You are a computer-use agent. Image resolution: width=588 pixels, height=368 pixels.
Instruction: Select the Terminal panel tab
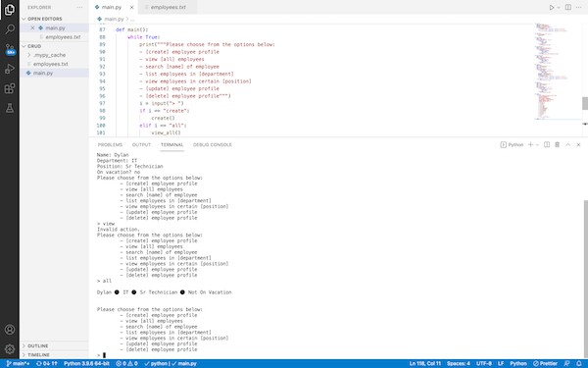[171, 144]
